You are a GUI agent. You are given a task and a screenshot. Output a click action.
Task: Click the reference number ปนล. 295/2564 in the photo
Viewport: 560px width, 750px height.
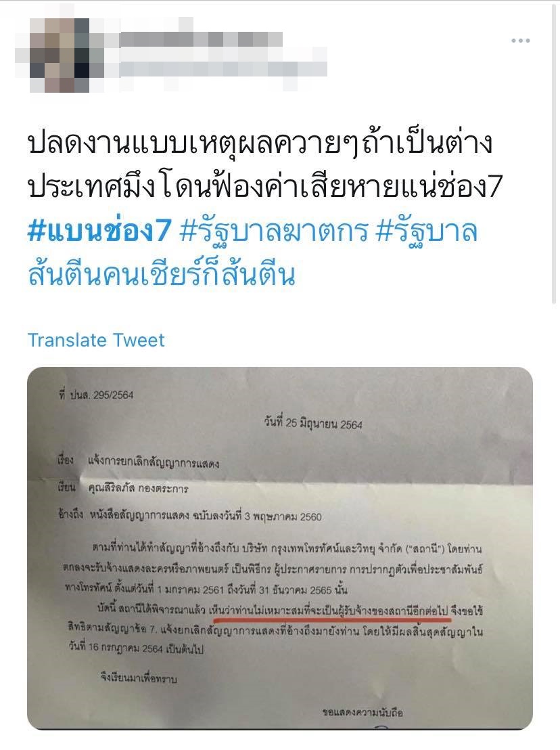point(95,395)
